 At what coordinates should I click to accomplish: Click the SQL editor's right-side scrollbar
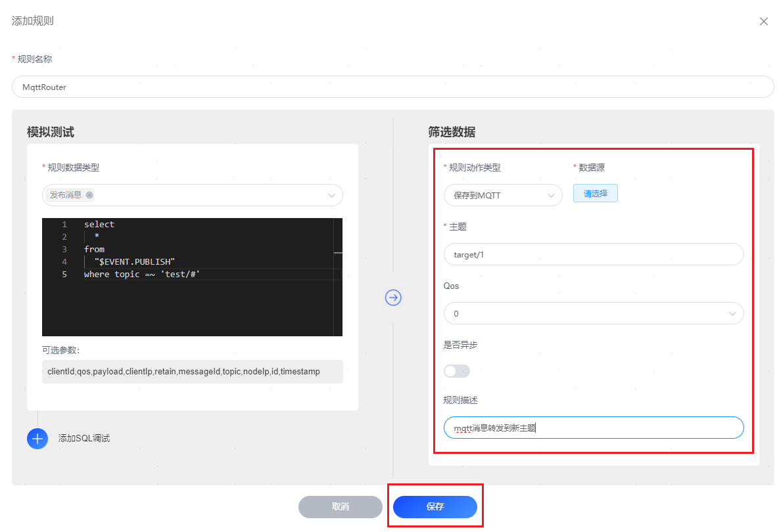[x=338, y=276]
